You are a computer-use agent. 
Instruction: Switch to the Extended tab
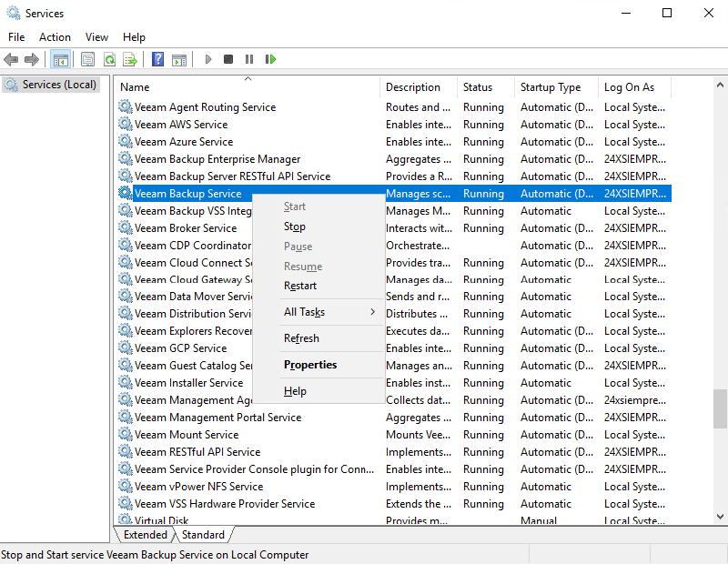point(146,535)
